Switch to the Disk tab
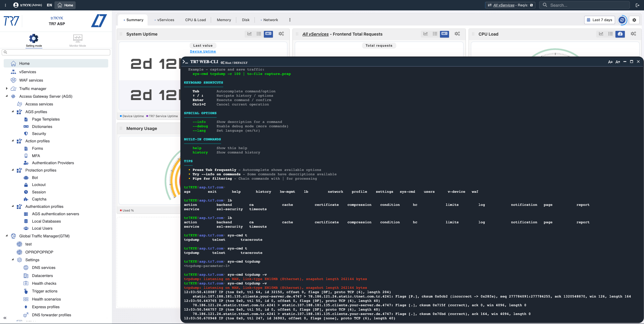644x324 pixels. point(246,20)
